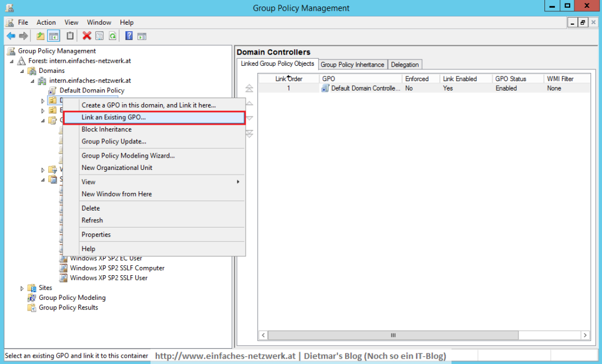Click the horizontal scrollbar right arrow
Image resolution: width=602 pixels, height=364 pixels.
click(585, 335)
